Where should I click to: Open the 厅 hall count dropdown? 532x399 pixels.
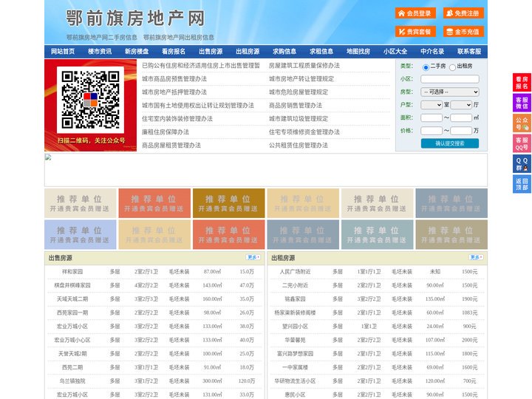[x=461, y=105]
